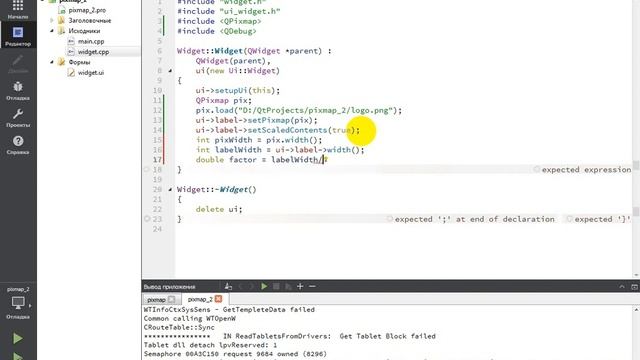Open the Начало welcome mode
640x360 pixels.
click(x=18, y=10)
